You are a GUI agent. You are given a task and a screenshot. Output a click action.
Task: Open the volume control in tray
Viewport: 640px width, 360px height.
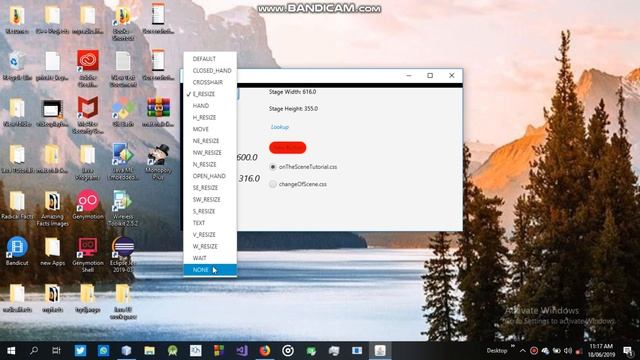tap(568, 351)
